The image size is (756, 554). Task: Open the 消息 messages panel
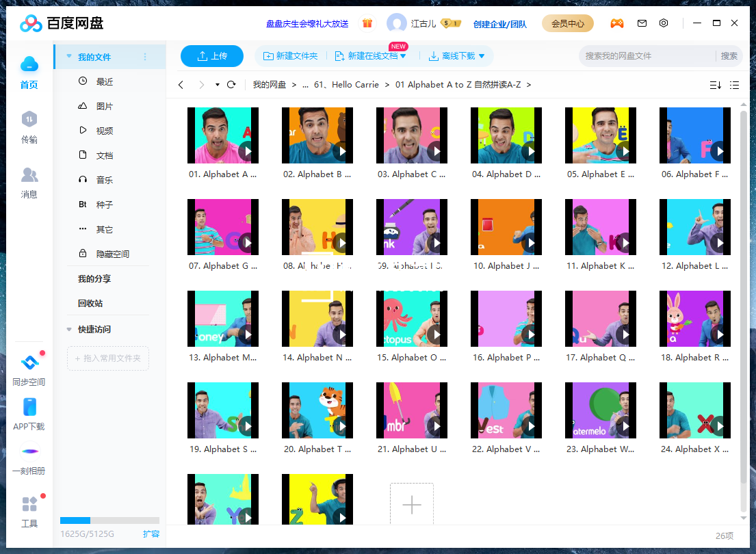pyautogui.click(x=29, y=182)
